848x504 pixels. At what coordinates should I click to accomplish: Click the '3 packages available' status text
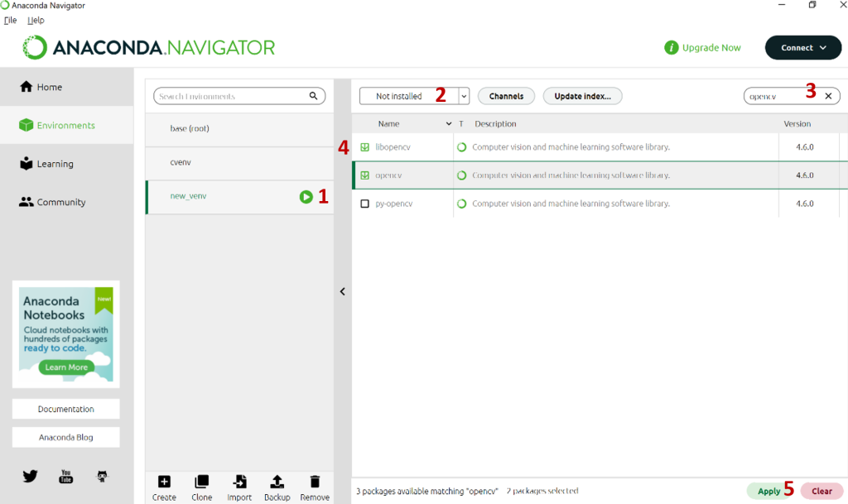click(x=426, y=491)
